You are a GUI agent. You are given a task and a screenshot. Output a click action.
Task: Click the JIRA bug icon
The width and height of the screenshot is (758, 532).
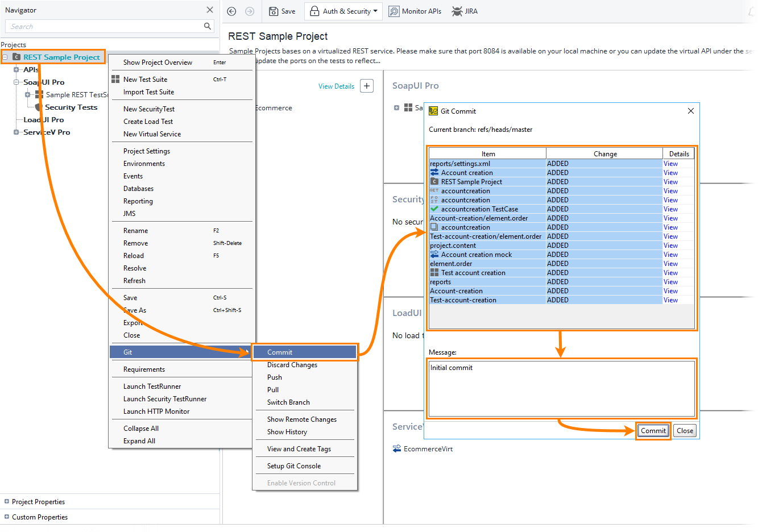[457, 11]
